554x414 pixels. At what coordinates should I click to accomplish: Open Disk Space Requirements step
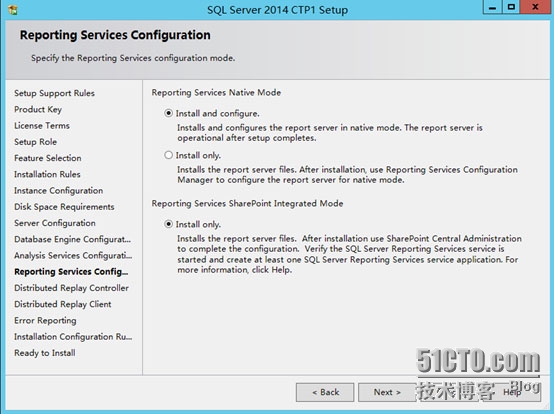click(64, 207)
